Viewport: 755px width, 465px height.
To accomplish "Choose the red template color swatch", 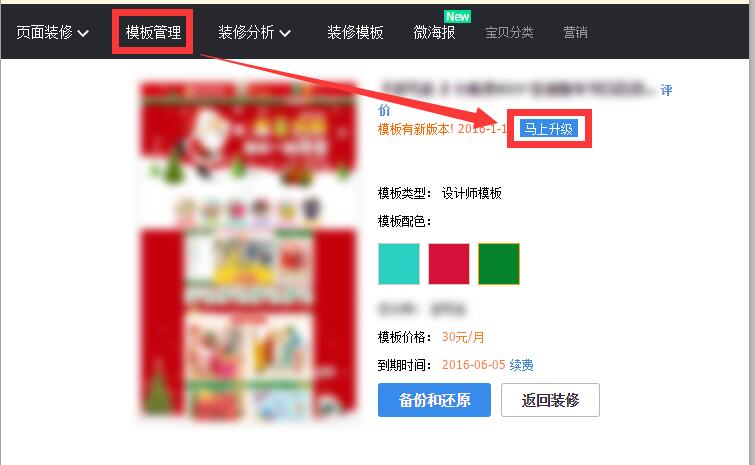I will pos(449,264).
